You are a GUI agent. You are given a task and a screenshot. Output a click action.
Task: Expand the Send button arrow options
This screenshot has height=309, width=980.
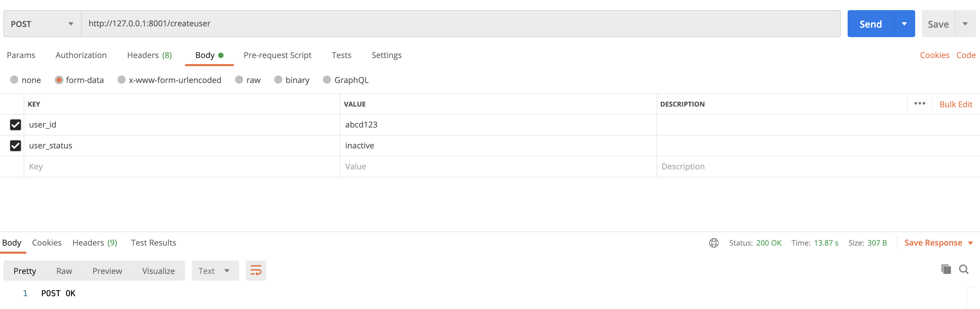click(x=904, y=24)
